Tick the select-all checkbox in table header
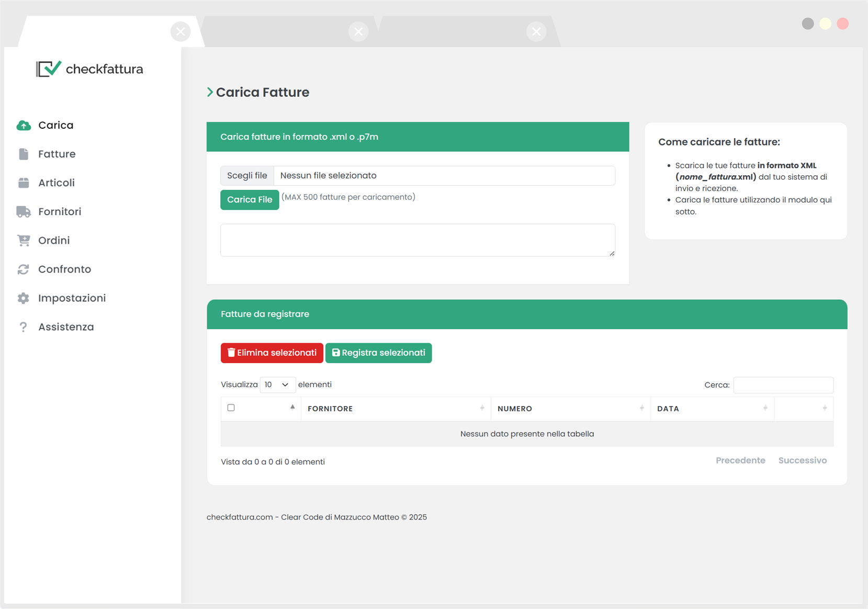The height and width of the screenshot is (609, 868). 231,408
